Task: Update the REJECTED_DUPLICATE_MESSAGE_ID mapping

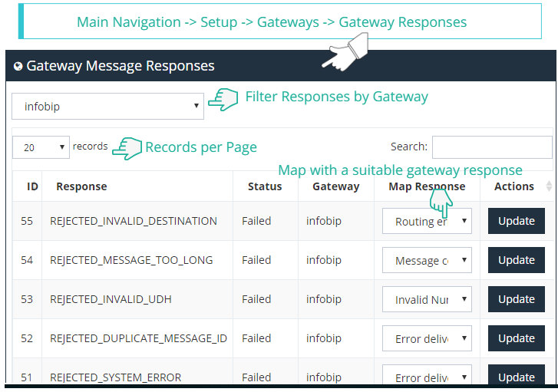Action: pyautogui.click(x=516, y=338)
